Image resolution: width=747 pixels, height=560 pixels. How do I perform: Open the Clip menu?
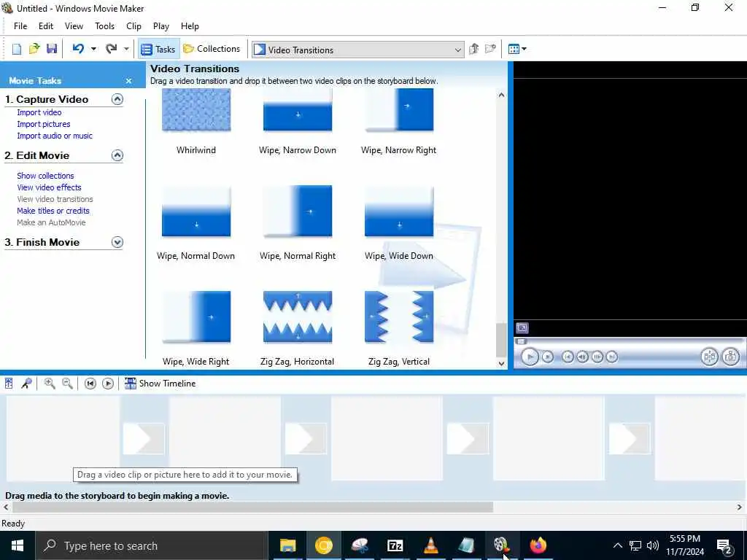click(x=134, y=26)
